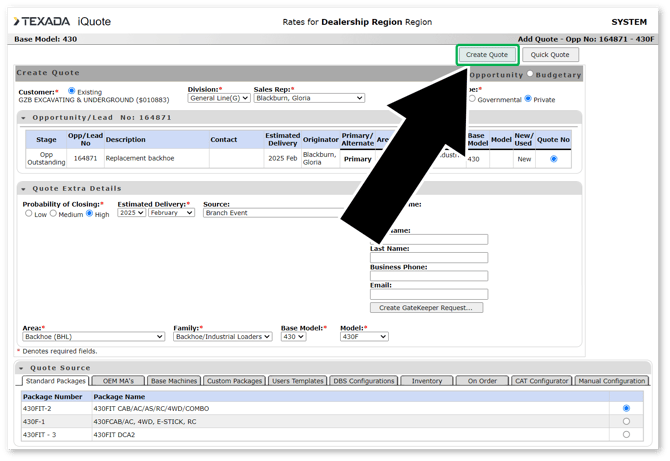The width and height of the screenshot is (670, 461).
Task: Select Low probability of closing
Action: pos(29,213)
